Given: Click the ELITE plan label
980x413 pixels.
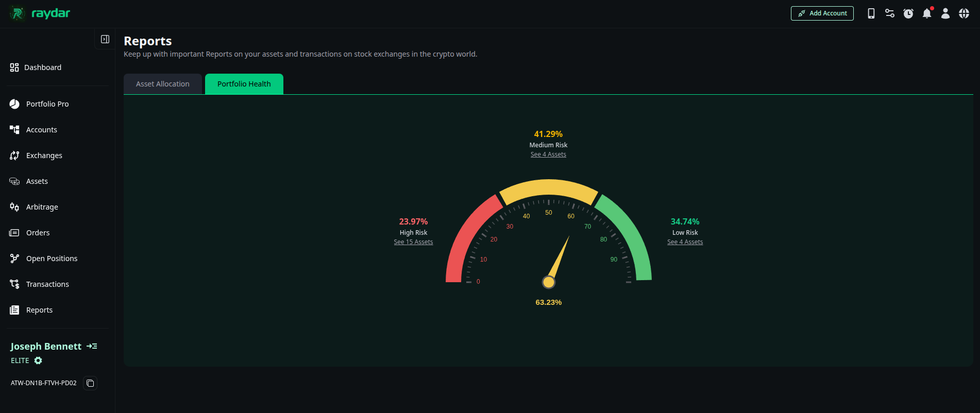Looking at the screenshot, I should (x=20, y=360).
